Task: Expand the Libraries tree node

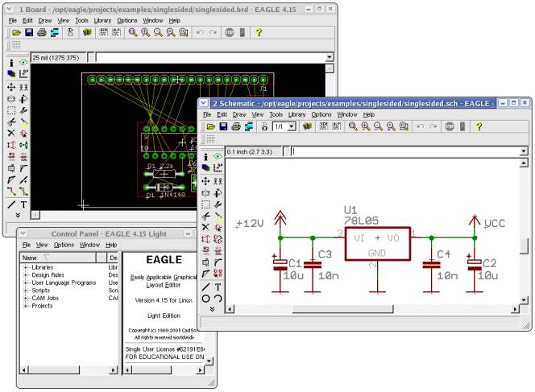Action: tap(26, 267)
